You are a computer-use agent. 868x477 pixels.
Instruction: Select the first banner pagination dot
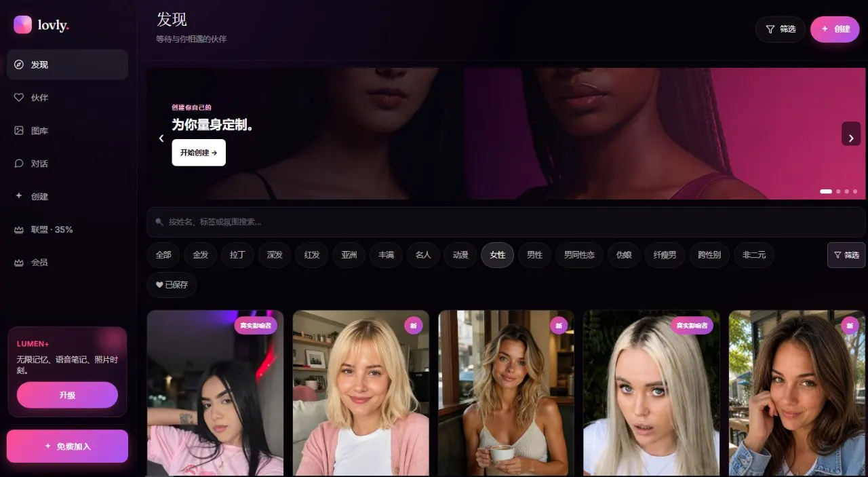826,191
